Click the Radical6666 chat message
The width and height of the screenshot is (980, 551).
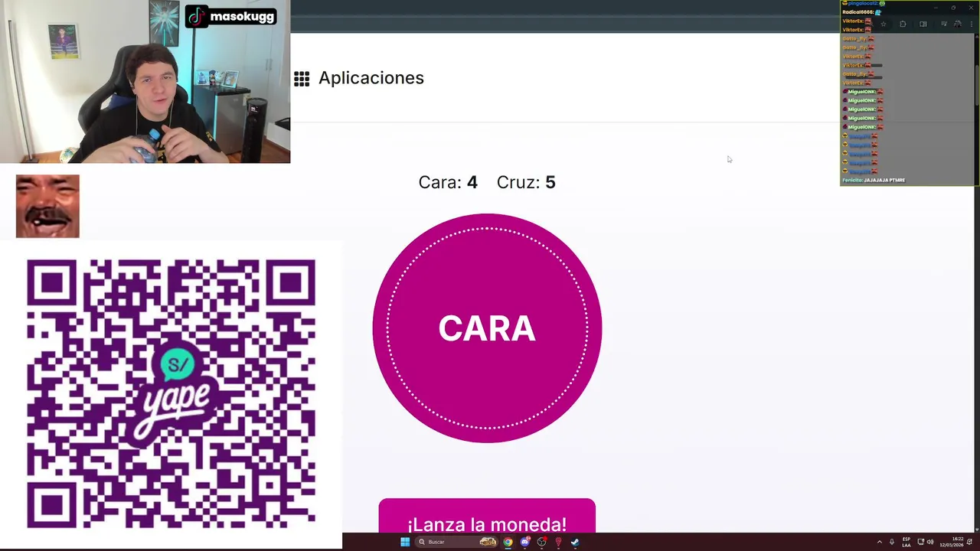pyautogui.click(x=862, y=12)
